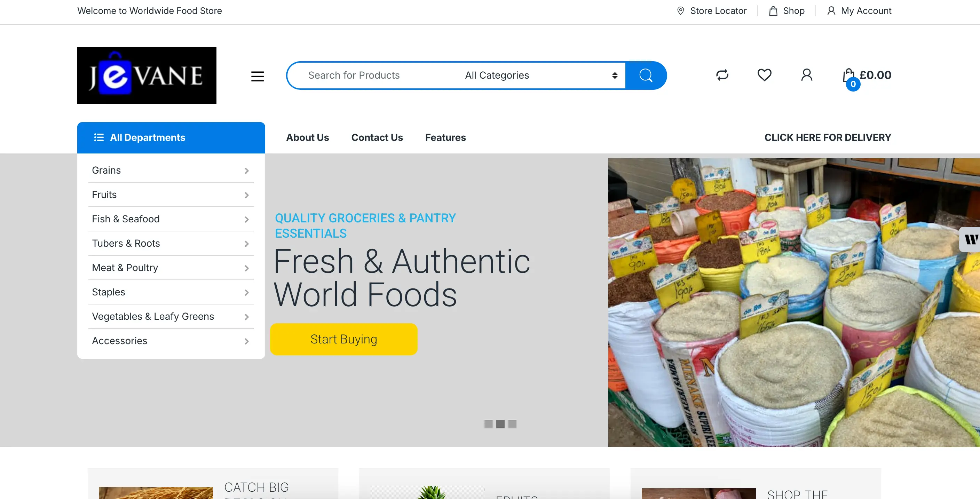Click the CLICK HERE FOR DELIVERY link
Screen dimensions: 980x499
click(x=828, y=138)
